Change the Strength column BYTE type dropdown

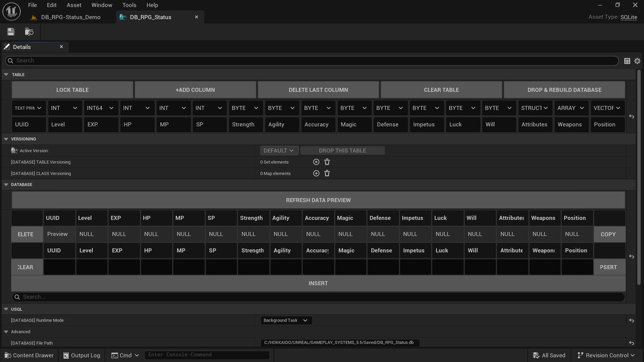[246, 108]
